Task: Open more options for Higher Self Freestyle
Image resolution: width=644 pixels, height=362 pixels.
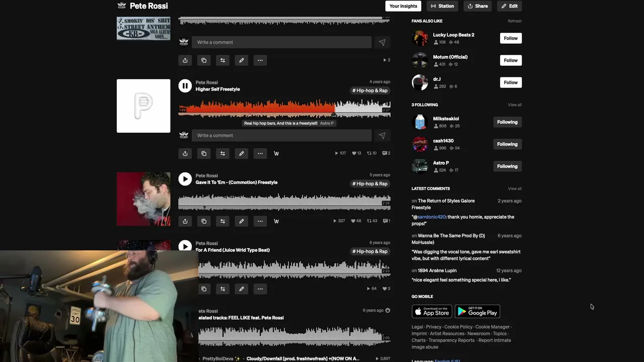Action: (260, 153)
